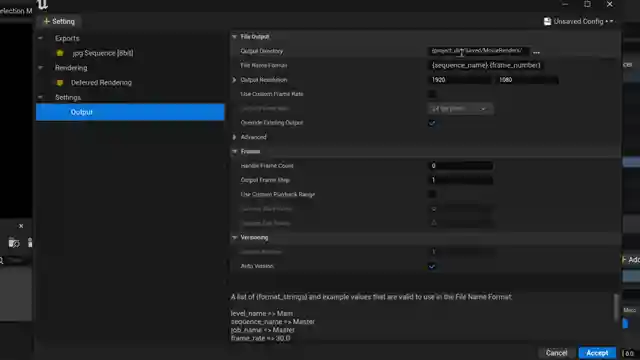Click the search icon in background panel

[x=2, y=260]
